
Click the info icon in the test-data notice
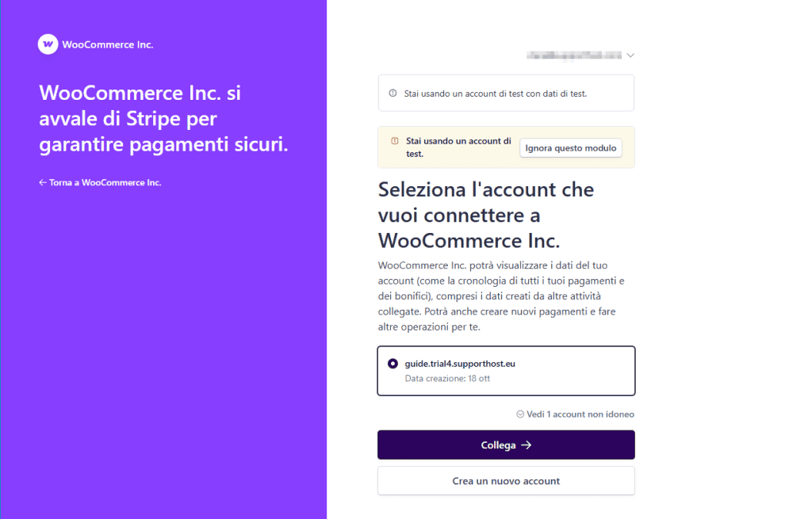point(393,93)
